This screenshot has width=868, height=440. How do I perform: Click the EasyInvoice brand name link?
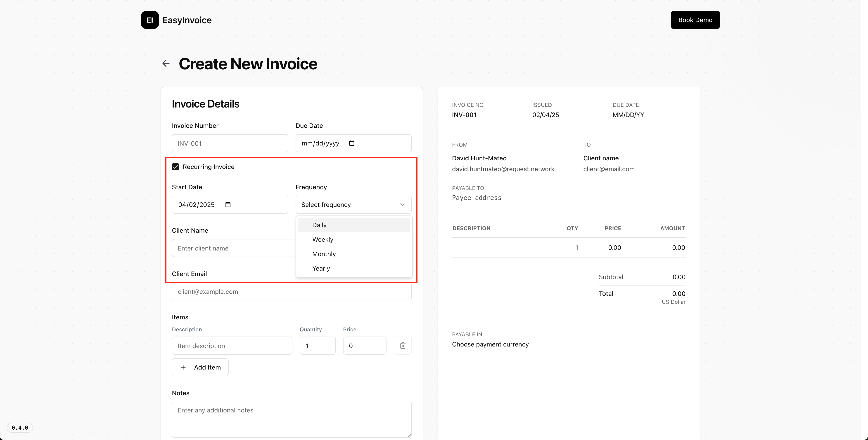pyautogui.click(x=187, y=20)
